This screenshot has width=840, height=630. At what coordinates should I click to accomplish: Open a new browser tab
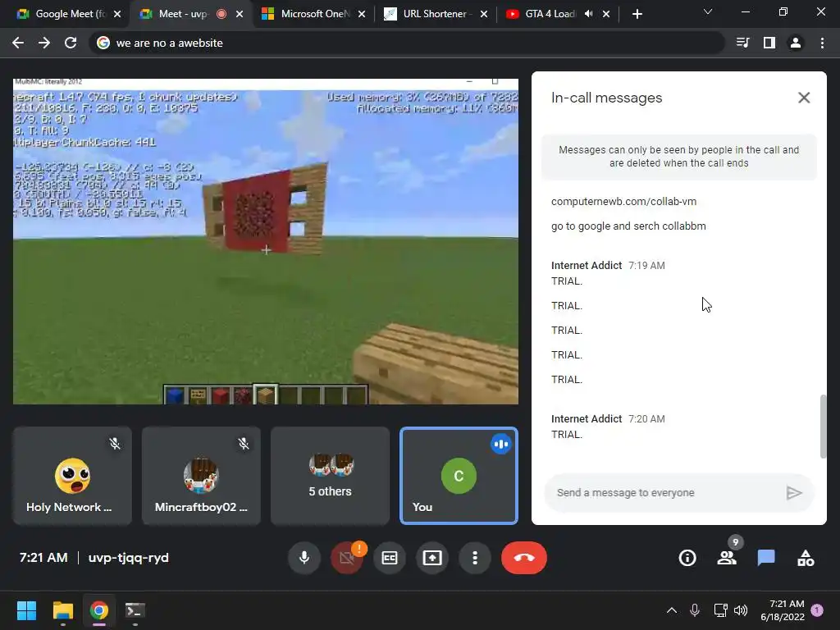click(x=637, y=14)
